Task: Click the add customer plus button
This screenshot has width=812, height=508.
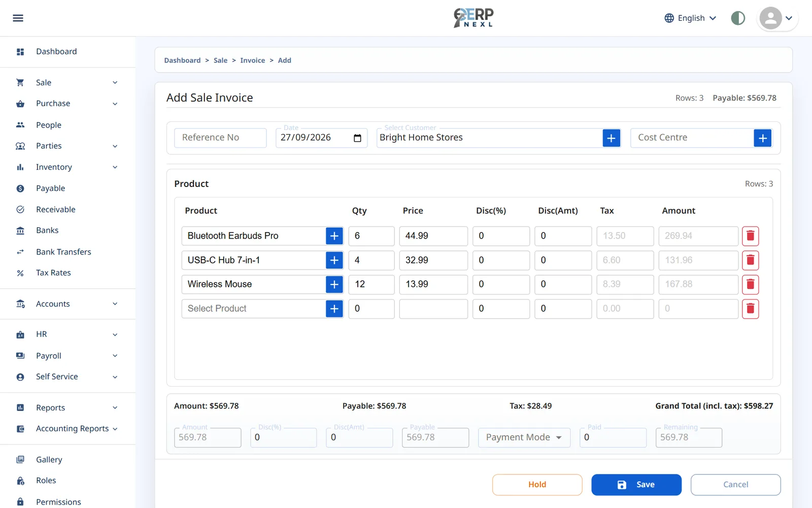Action: pyautogui.click(x=612, y=138)
